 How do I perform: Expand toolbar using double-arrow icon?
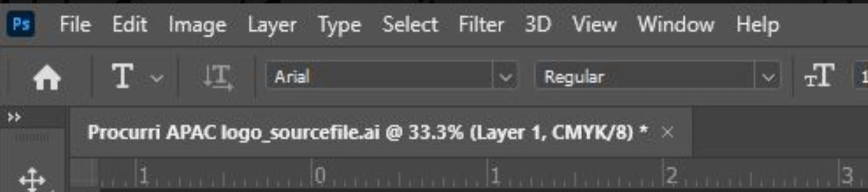(14, 117)
